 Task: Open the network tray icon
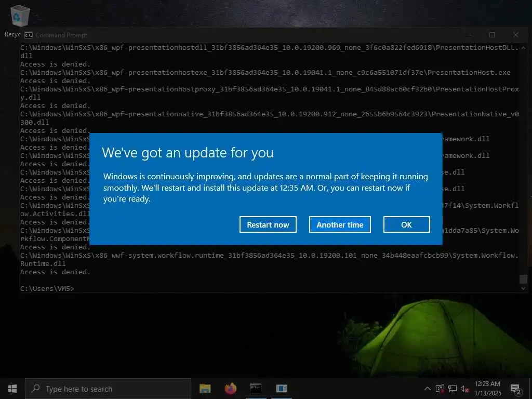453,389
